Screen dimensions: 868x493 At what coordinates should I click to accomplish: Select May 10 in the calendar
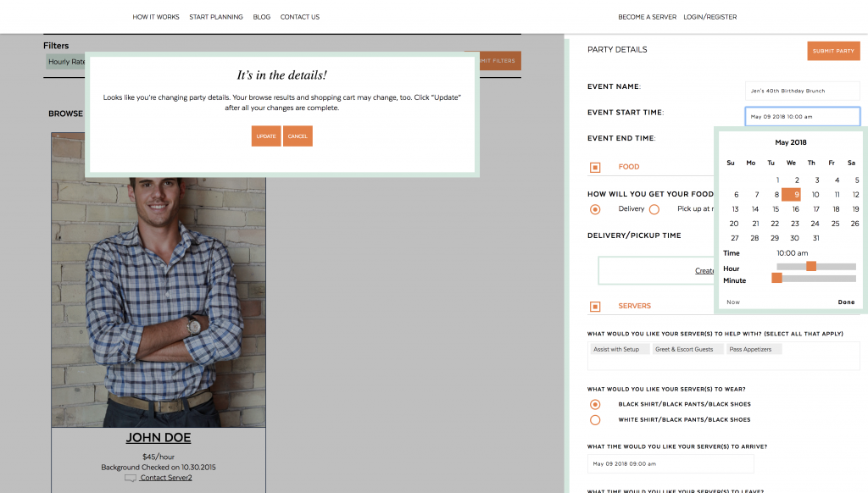pyautogui.click(x=815, y=194)
